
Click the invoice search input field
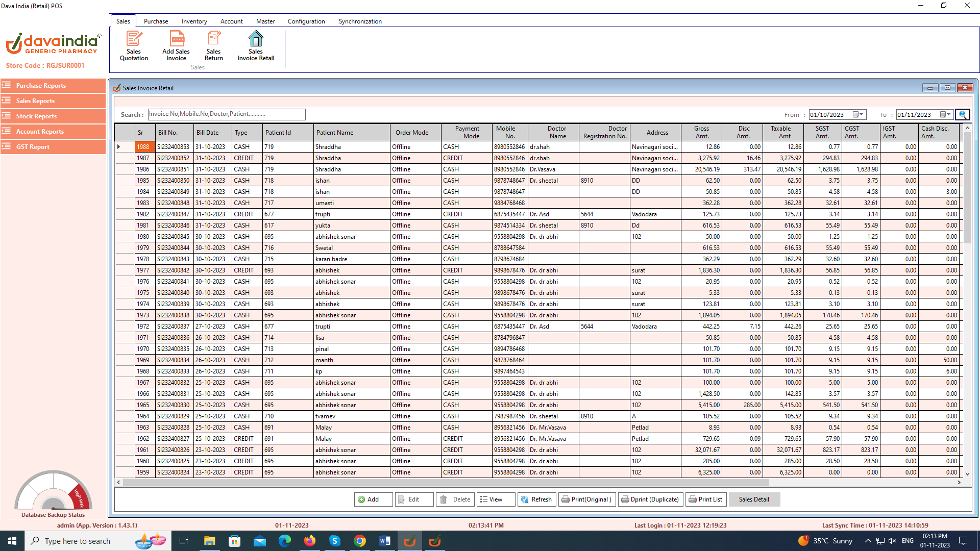point(227,114)
